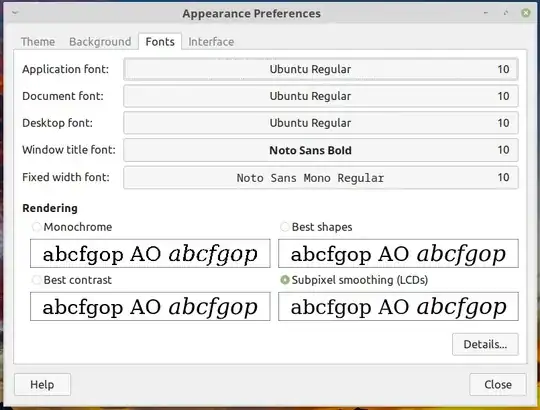540x410 pixels.
Task: Switch to the Theme tab
Action: point(38,42)
